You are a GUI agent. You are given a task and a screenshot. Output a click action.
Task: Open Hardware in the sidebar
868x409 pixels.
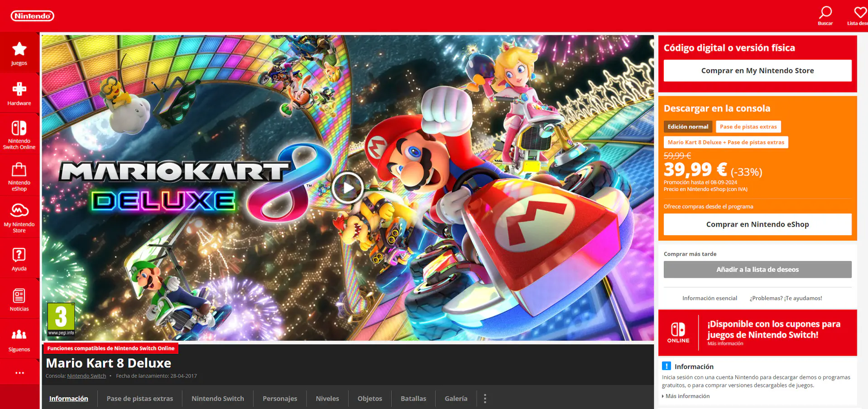[19, 94]
